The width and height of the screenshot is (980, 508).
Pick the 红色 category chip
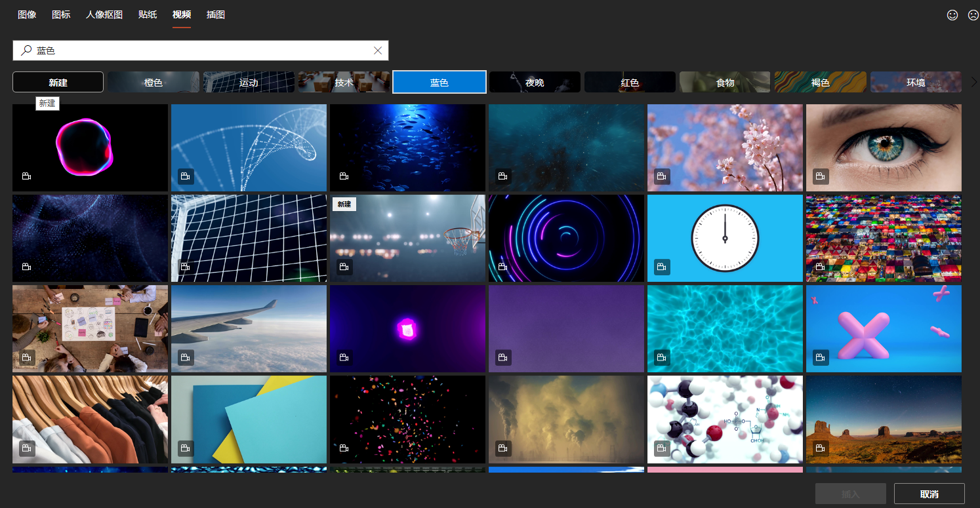[x=630, y=82]
